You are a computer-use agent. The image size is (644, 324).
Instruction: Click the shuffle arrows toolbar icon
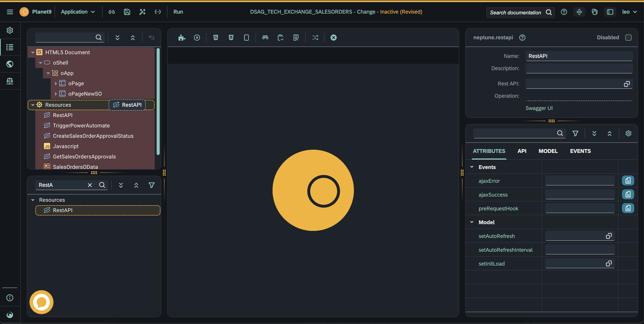tap(315, 37)
